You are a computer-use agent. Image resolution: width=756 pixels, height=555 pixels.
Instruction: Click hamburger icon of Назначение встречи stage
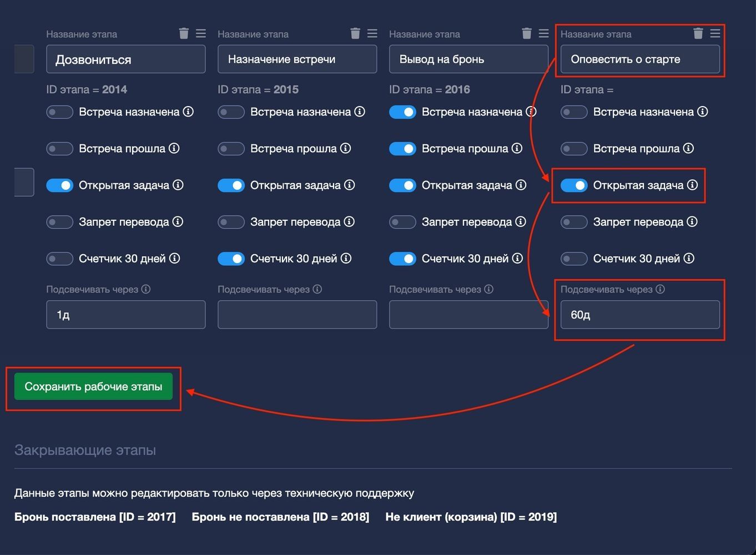click(x=372, y=34)
